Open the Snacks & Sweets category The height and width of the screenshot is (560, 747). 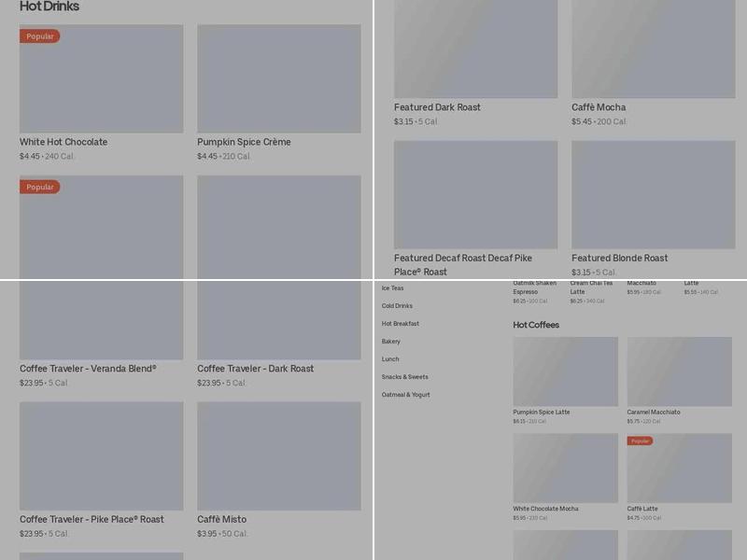coord(404,377)
